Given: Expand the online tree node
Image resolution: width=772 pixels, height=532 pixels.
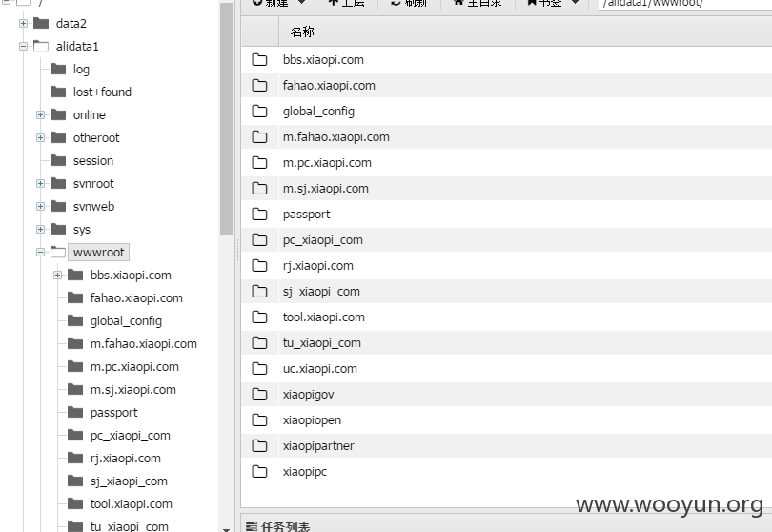Looking at the screenshot, I should (40, 114).
